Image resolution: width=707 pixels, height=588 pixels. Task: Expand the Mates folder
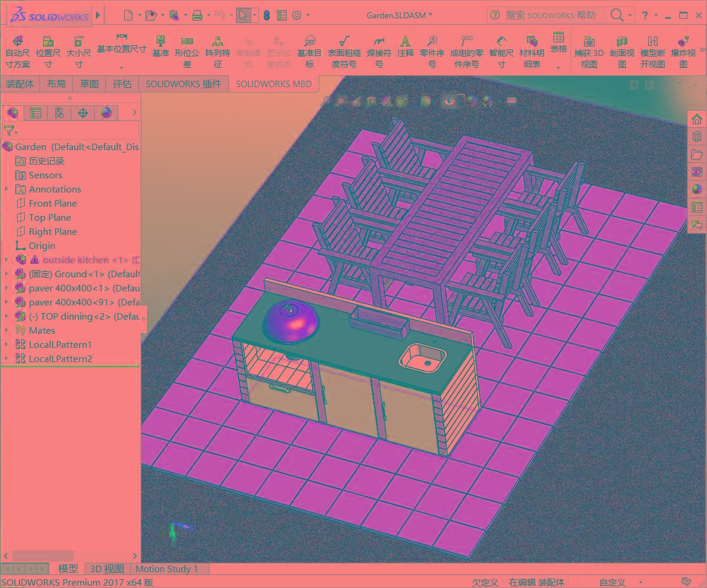coord(6,330)
